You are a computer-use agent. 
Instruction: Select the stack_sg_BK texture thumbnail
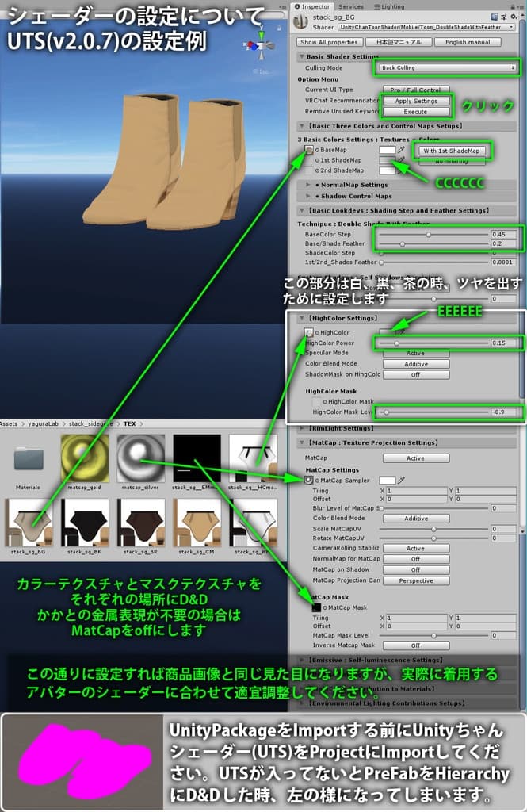85,523
